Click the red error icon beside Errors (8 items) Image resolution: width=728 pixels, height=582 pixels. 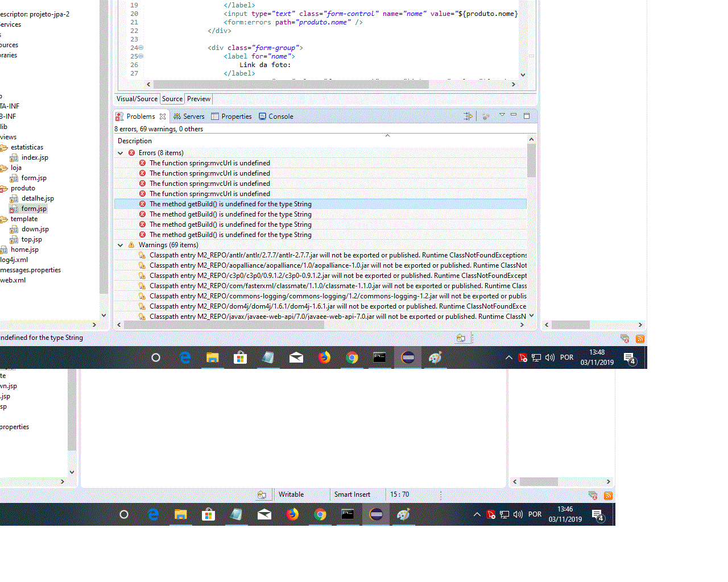[x=131, y=153]
